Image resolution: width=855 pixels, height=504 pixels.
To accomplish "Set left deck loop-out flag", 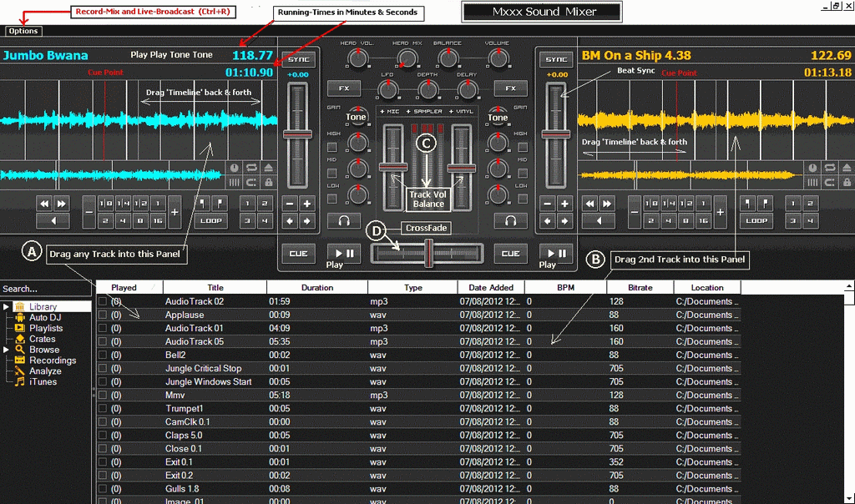I will point(220,204).
